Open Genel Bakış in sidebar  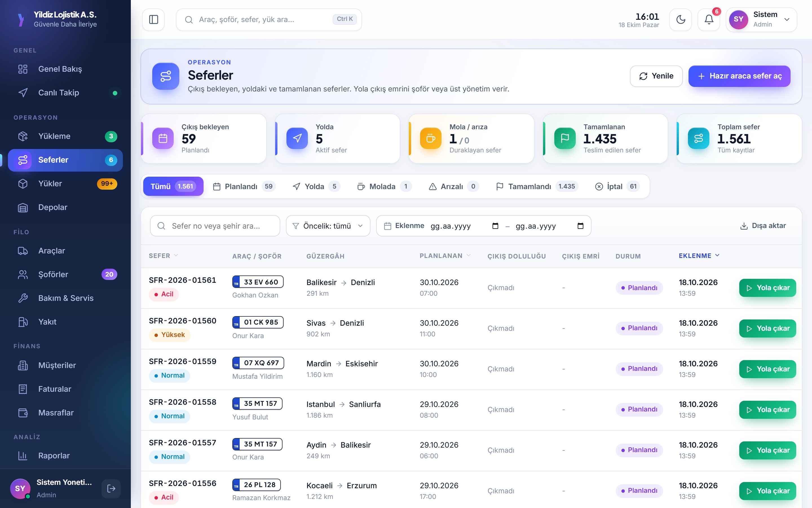[x=65, y=69]
